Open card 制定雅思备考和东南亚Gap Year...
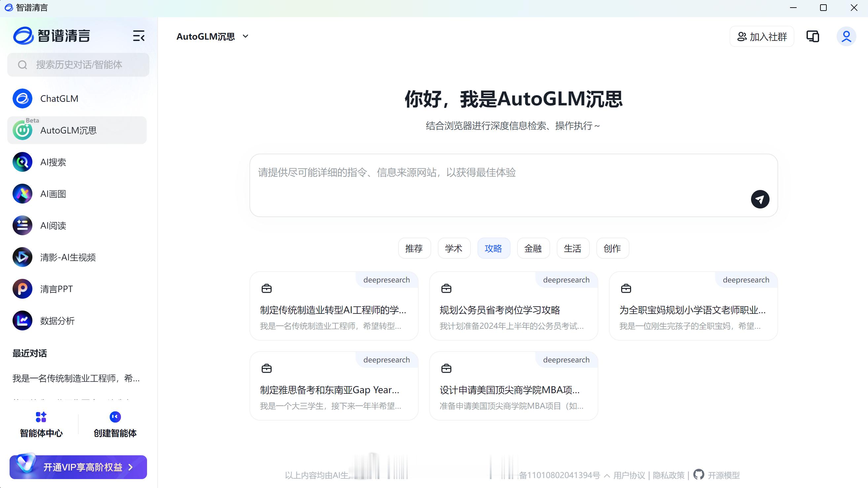The width and height of the screenshot is (868, 488). pyautogui.click(x=334, y=386)
